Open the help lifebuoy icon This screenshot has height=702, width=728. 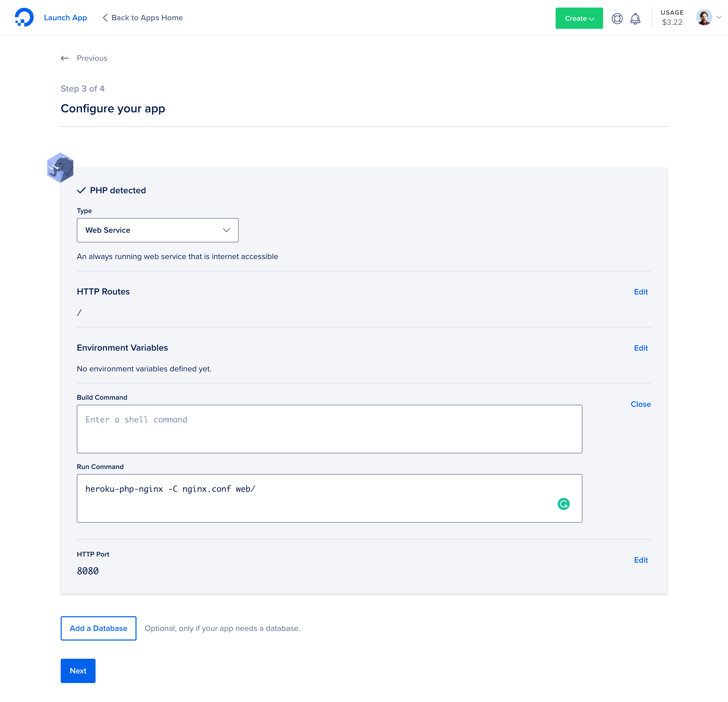pyautogui.click(x=617, y=18)
